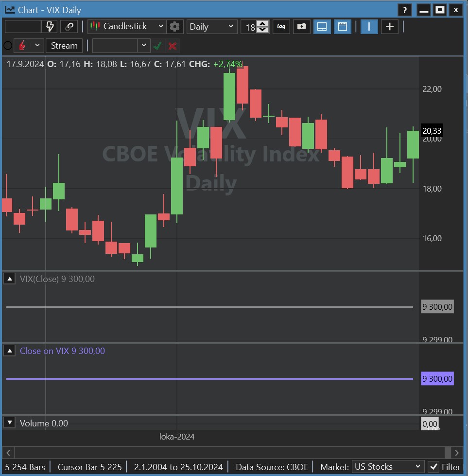Image resolution: width=468 pixels, height=476 pixels.
Task: Click the loka-2024 date axis label
Action: pos(176,437)
